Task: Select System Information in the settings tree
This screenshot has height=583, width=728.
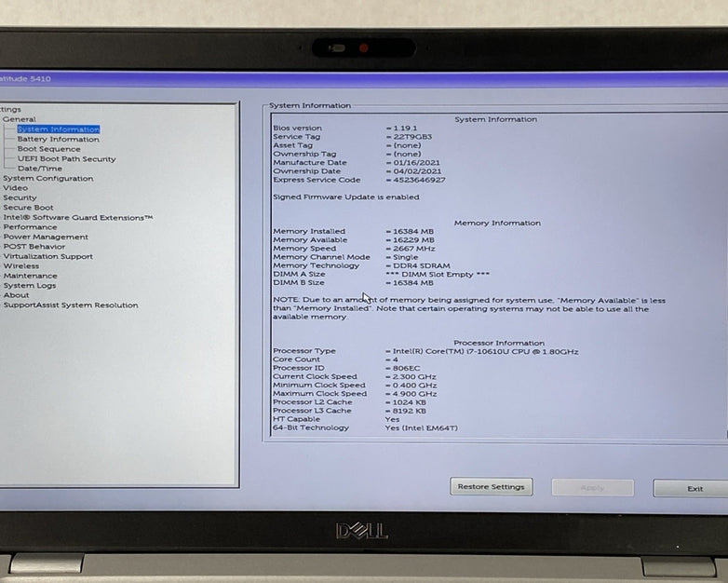Action: 58,129
